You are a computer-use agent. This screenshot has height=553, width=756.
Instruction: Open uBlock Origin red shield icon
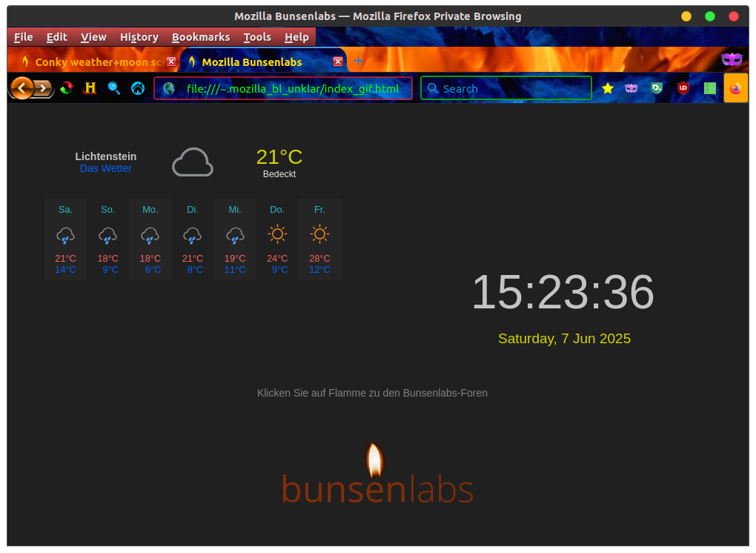tap(683, 87)
